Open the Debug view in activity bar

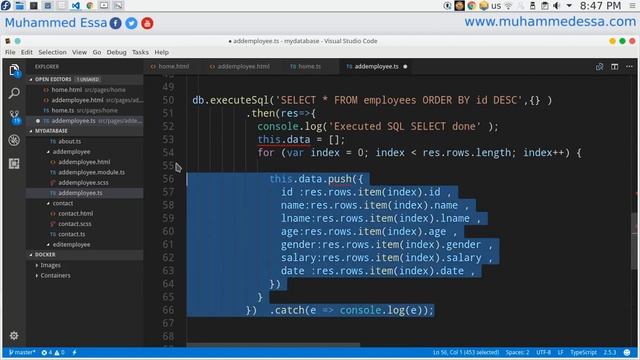pyautogui.click(x=14, y=140)
